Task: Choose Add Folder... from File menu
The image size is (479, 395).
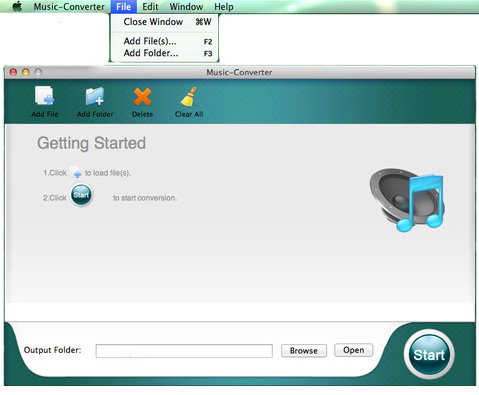Action: [164, 53]
